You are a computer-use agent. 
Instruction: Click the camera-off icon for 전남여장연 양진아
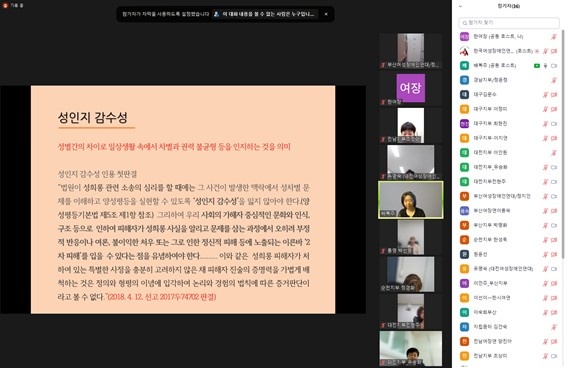click(x=554, y=342)
